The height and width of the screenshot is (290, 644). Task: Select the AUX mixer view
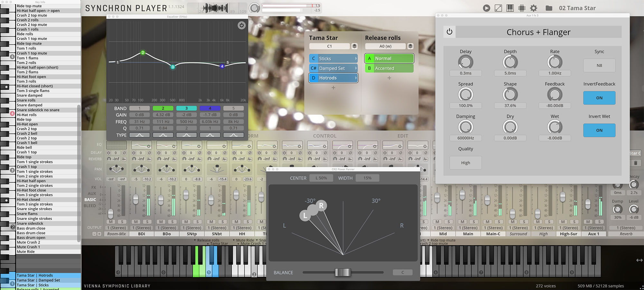[92, 194]
